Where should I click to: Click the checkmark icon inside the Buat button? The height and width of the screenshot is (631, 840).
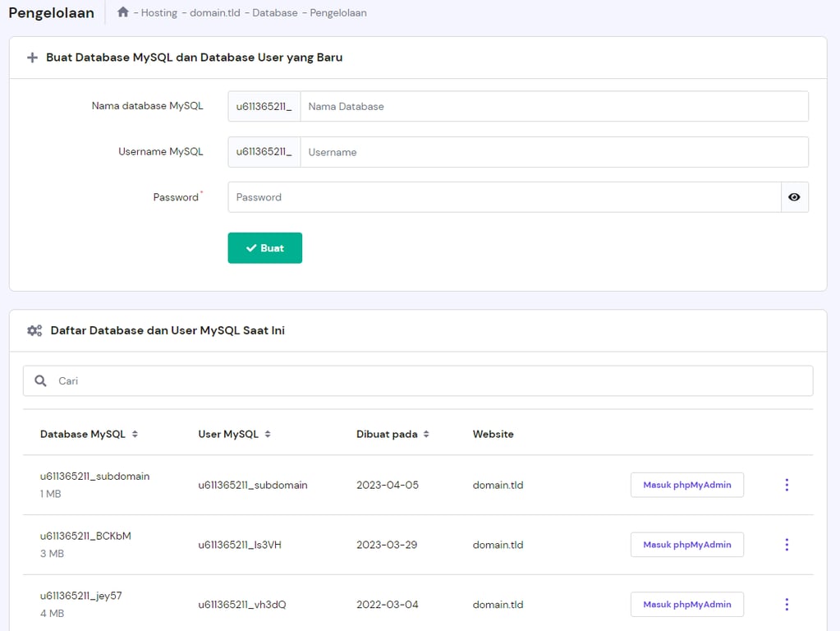coord(250,247)
